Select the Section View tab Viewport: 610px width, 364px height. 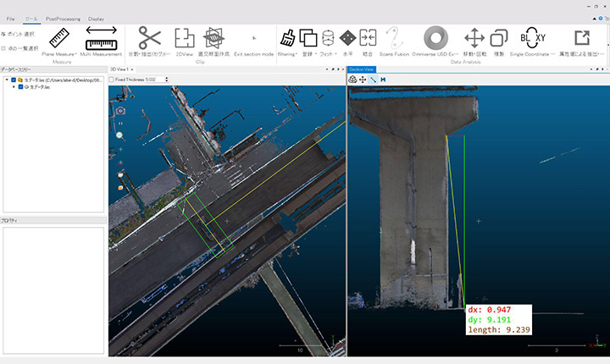click(361, 69)
